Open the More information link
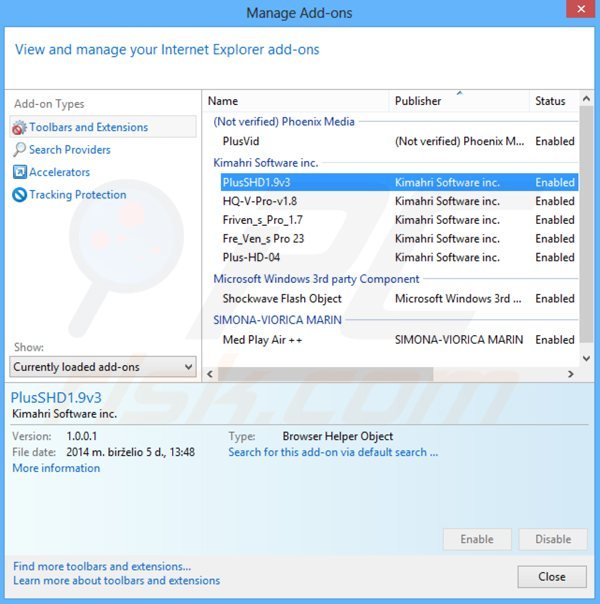The height and width of the screenshot is (604, 600). coord(56,468)
